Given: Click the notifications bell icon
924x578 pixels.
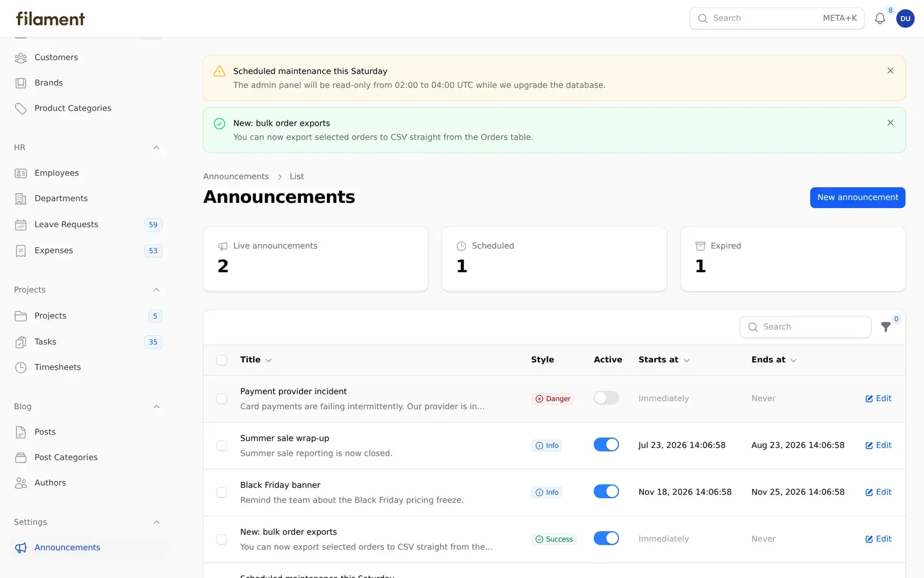Looking at the screenshot, I should pos(880,18).
